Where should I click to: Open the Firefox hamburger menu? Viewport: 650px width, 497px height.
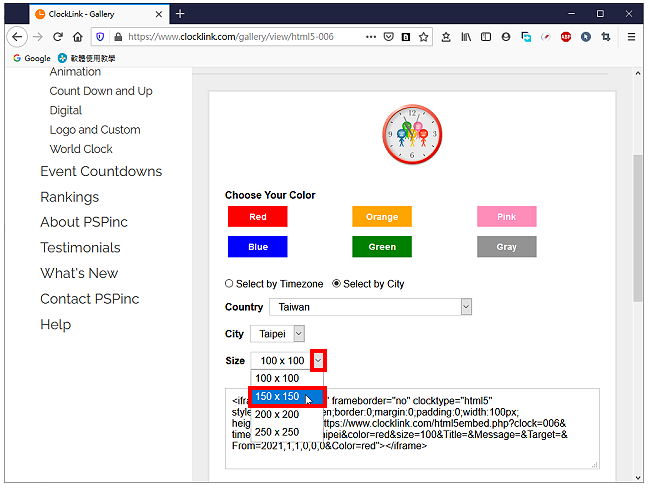tap(631, 37)
